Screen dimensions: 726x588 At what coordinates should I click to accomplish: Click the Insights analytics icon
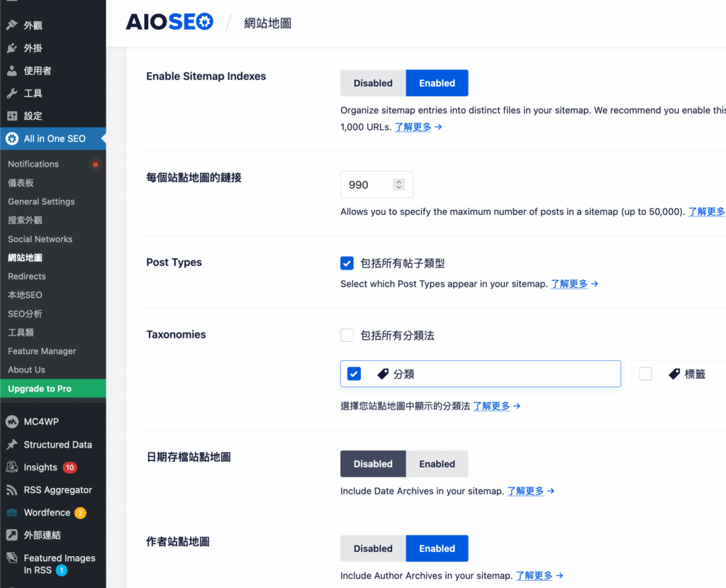point(12,467)
